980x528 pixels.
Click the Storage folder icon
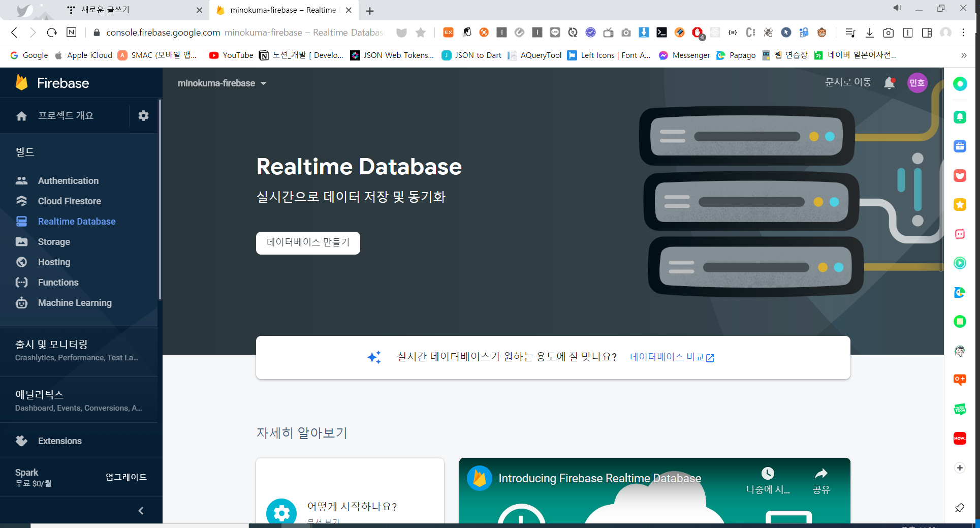point(21,242)
